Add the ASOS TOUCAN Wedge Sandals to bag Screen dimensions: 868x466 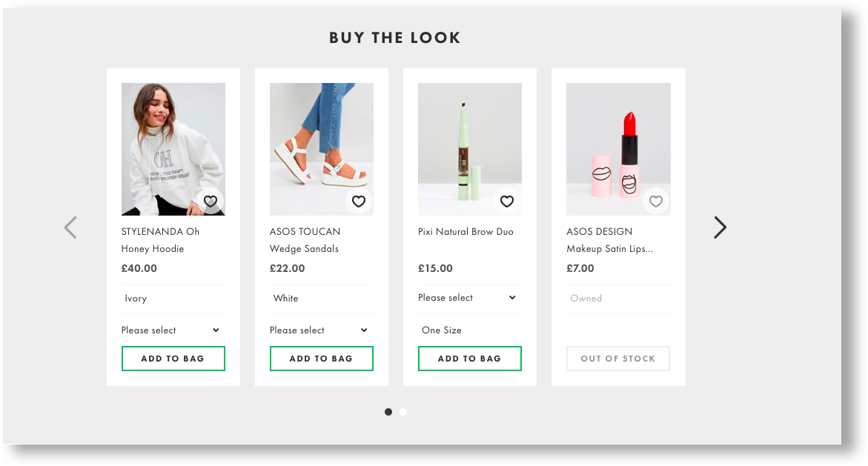point(321,358)
